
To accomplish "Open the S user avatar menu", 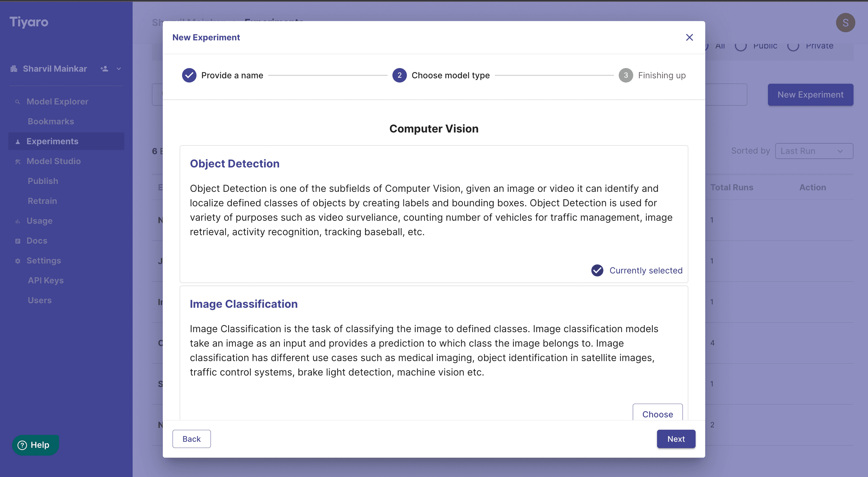I will [845, 23].
